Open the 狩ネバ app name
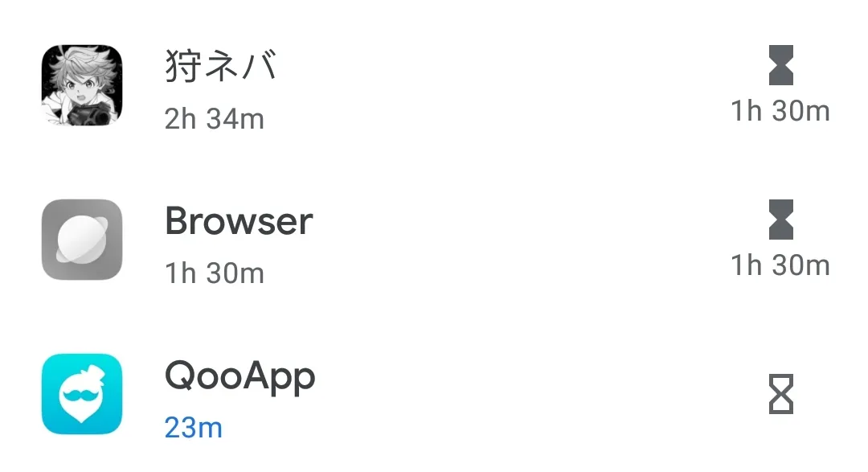 (221, 67)
